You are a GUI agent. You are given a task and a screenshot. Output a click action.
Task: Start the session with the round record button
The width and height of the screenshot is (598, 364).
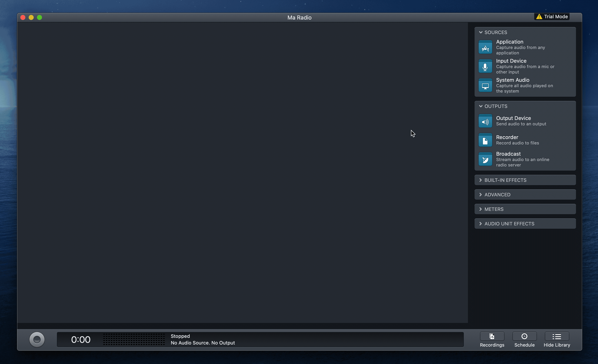click(37, 339)
